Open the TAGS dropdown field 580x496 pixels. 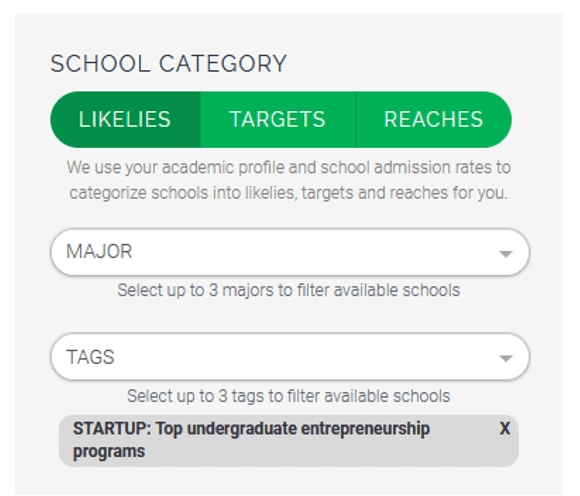290,357
